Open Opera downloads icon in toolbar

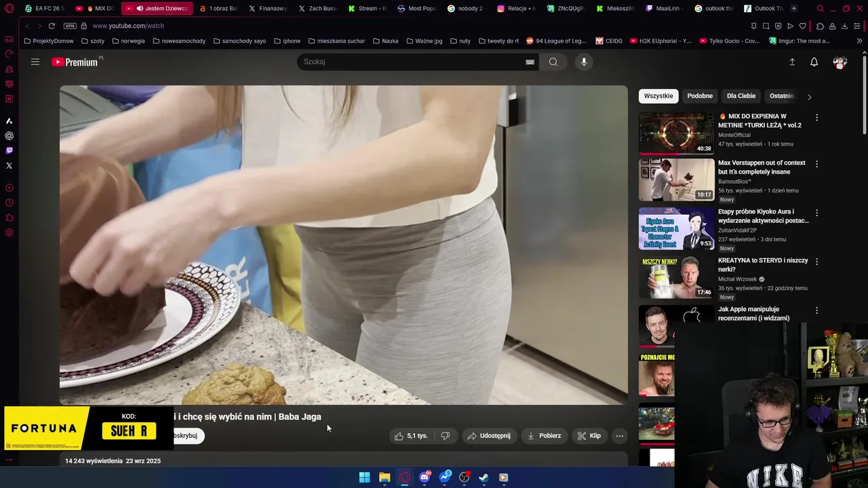click(844, 26)
